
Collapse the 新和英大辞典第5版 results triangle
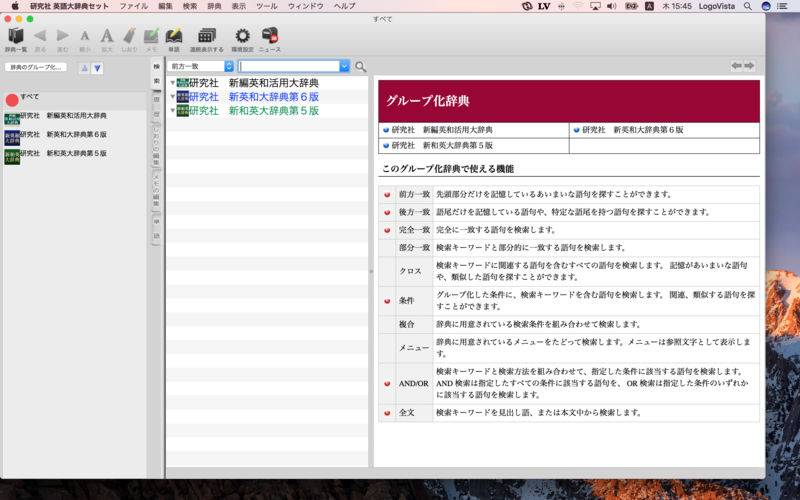tap(172, 110)
